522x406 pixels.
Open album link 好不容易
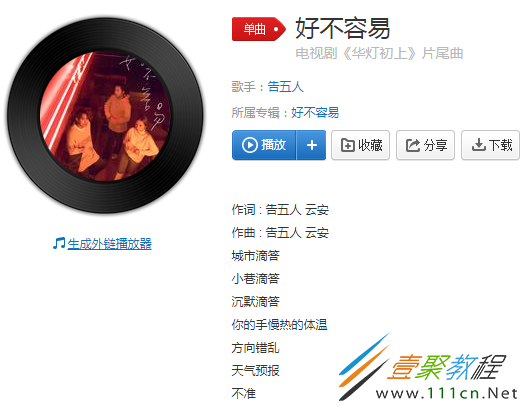315,113
